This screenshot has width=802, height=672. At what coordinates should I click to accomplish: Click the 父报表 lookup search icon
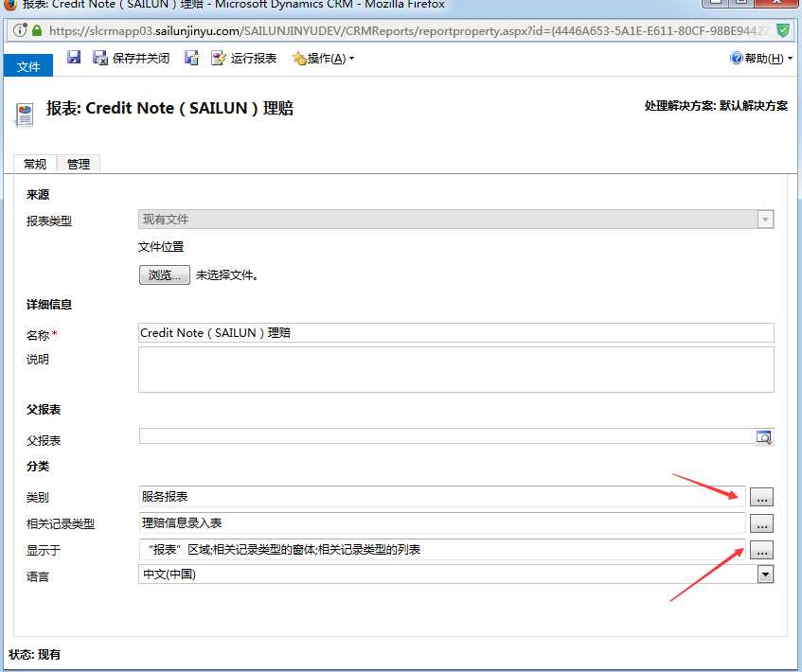[x=763, y=437]
